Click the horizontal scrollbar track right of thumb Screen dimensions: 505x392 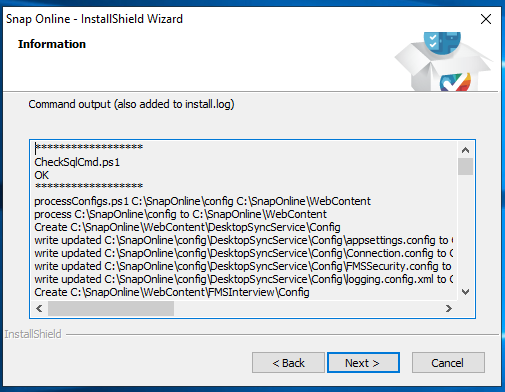(x=307, y=308)
